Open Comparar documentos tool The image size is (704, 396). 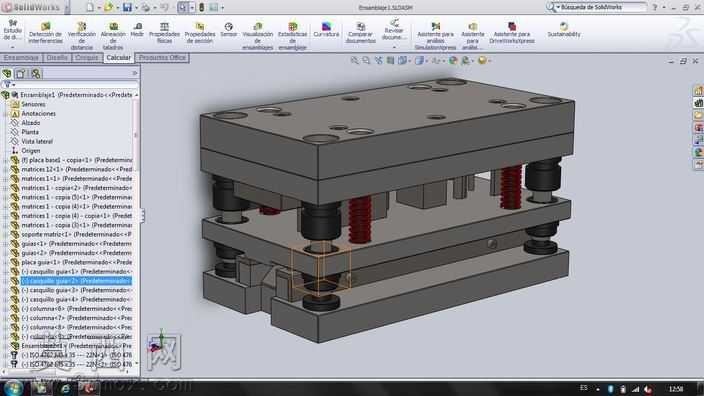(x=361, y=32)
